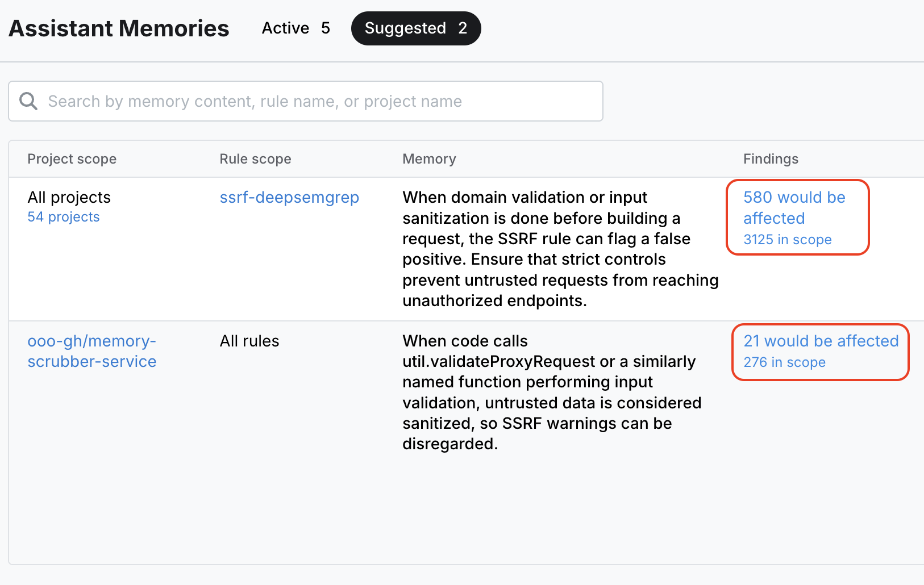This screenshot has height=585, width=924.
Task: Click the Rule scope column header
Action: coord(255,159)
